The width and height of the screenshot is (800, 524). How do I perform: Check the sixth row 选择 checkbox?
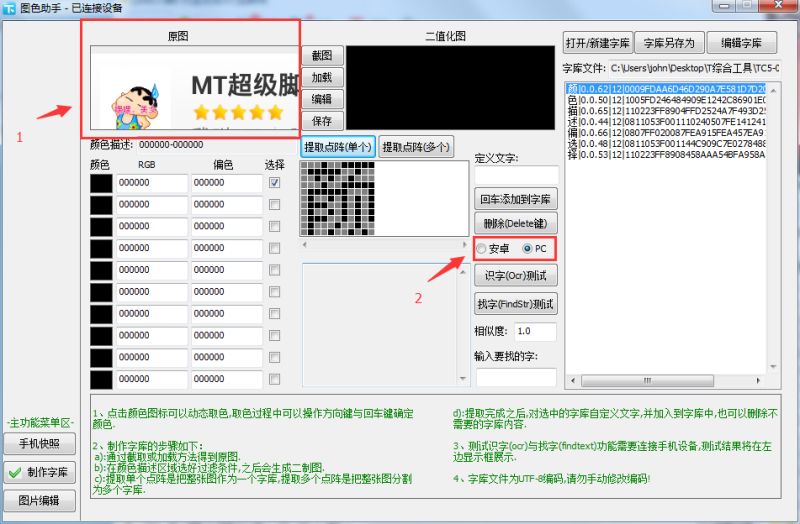pyautogui.click(x=274, y=292)
